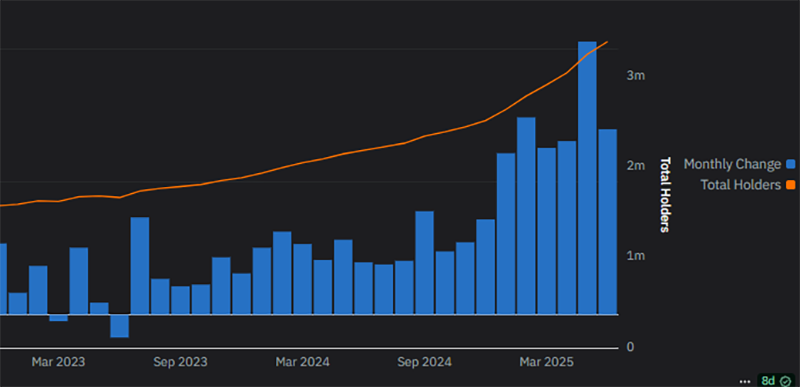Image resolution: width=800 pixels, height=387 pixels.
Task: Select the tallest blue monthly change bar
Action: [587, 178]
